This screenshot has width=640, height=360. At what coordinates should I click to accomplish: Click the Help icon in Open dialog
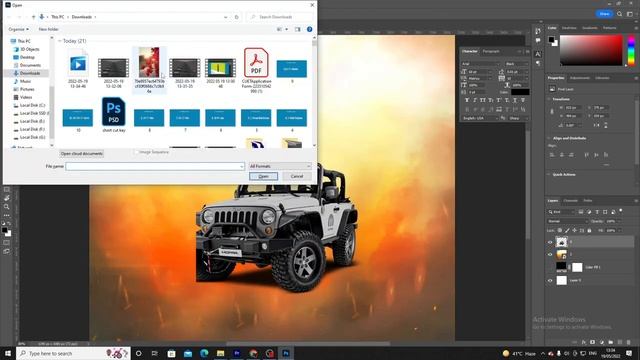(309, 29)
